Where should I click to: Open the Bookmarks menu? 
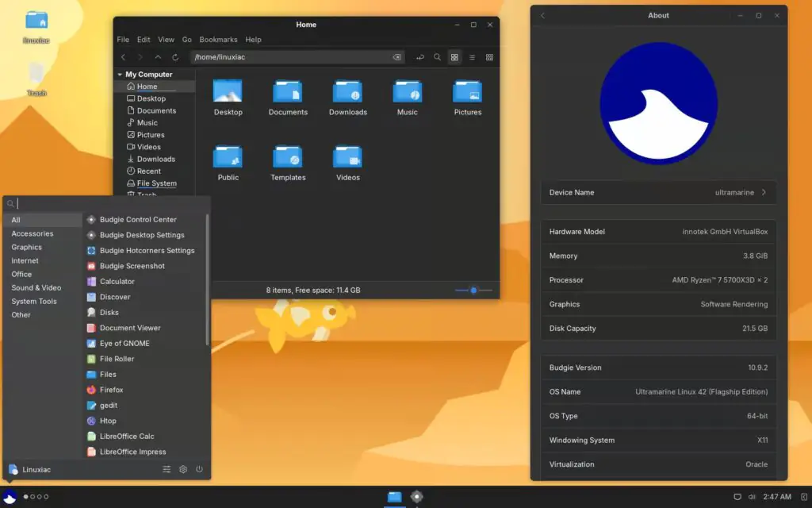tap(218, 40)
